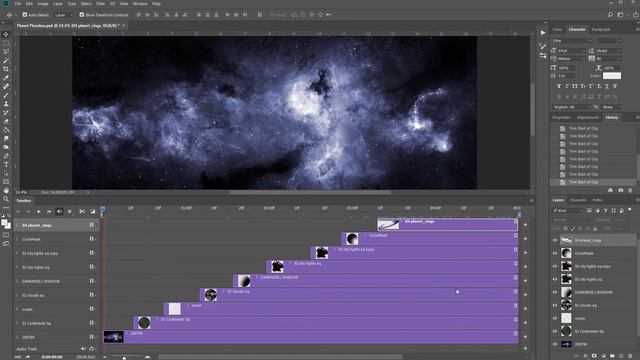Switch to the Properties tab
The height and width of the screenshot is (360, 640).
(x=562, y=118)
